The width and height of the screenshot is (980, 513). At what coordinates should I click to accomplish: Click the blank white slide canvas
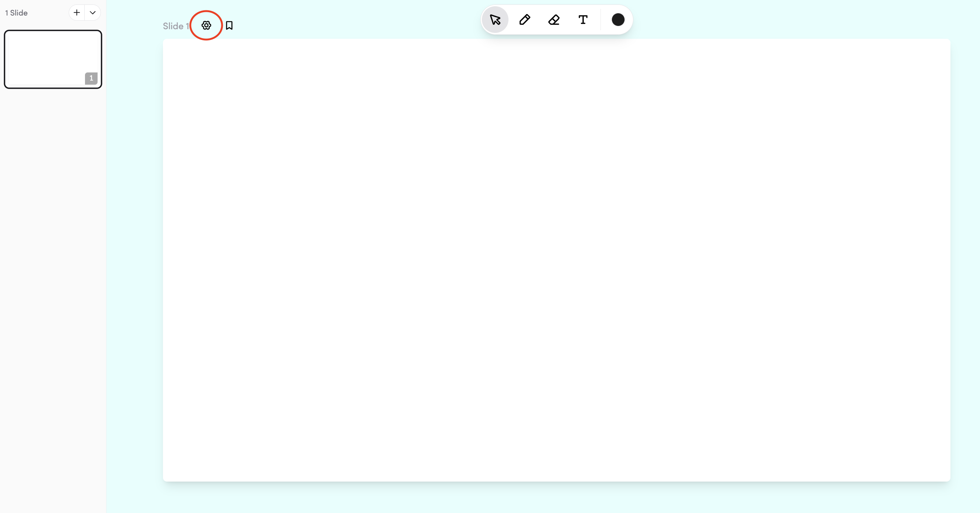[x=556, y=260]
